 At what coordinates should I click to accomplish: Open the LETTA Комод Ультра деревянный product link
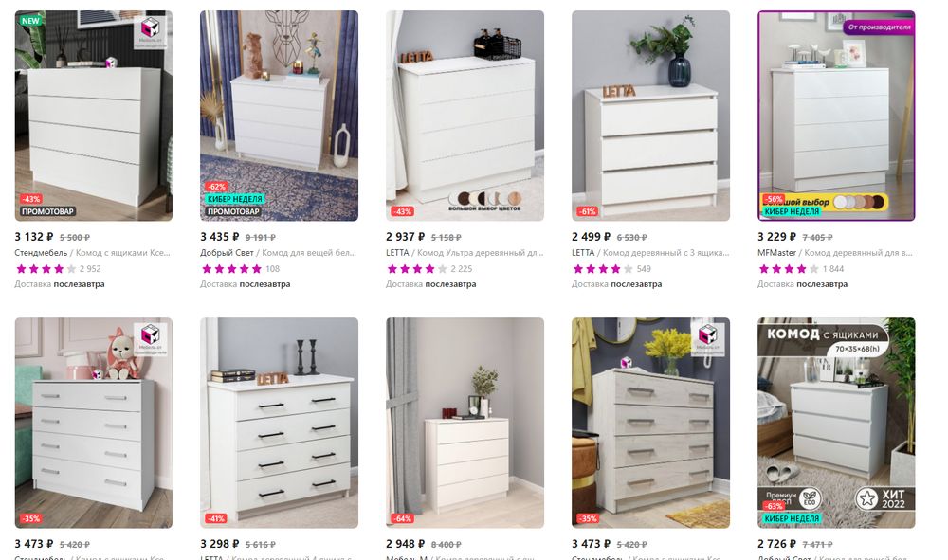coord(465,252)
